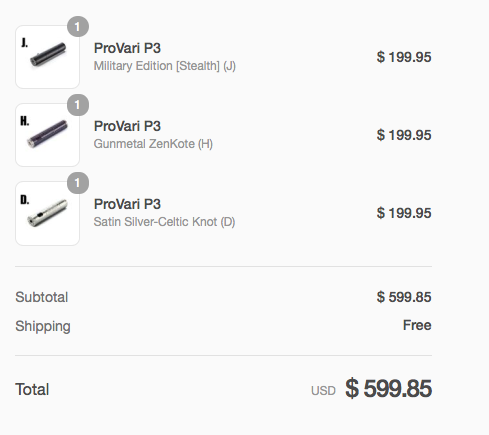Click the Military Edition Stealth product thumbnail
The image size is (489, 435).
[x=47, y=57]
